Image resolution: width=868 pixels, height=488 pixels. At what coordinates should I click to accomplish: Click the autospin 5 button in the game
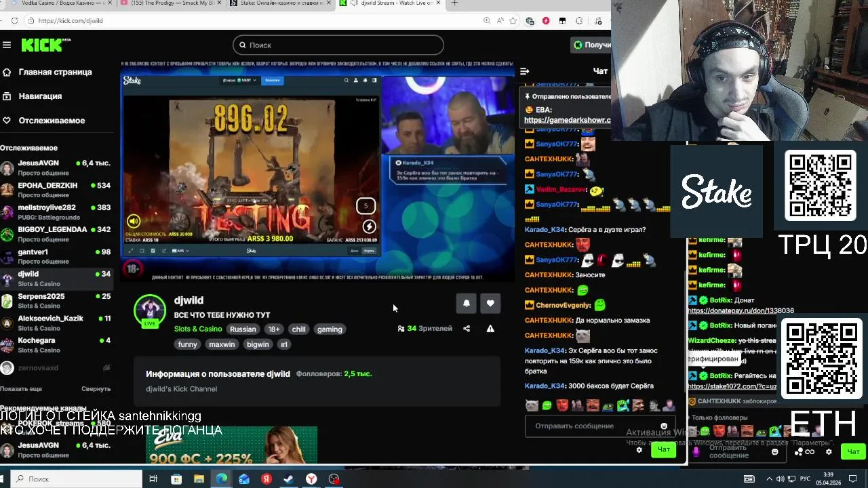(366, 205)
